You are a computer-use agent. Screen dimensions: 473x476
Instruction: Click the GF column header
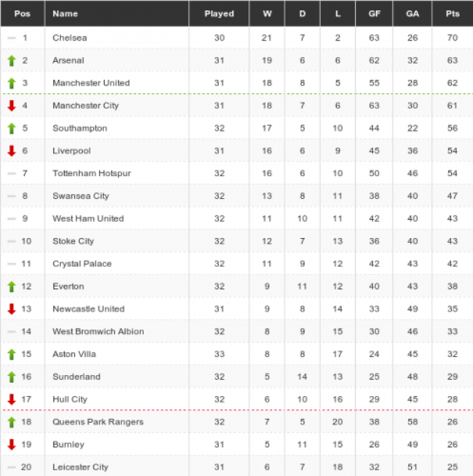[374, 14]
